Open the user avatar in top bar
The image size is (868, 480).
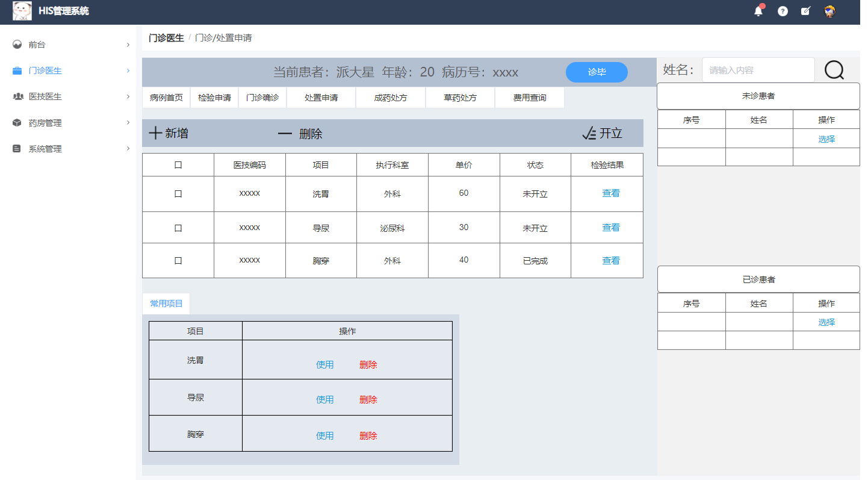[830, 11]
